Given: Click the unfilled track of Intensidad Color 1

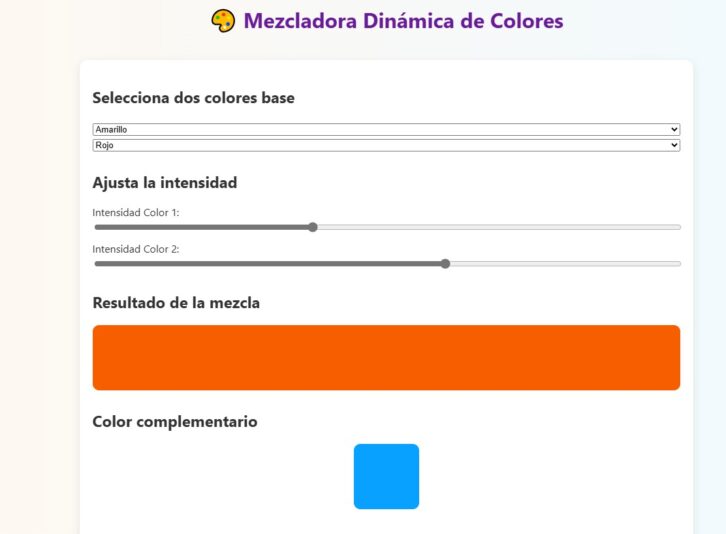Looking at the screenshot, I should point(500,227).
